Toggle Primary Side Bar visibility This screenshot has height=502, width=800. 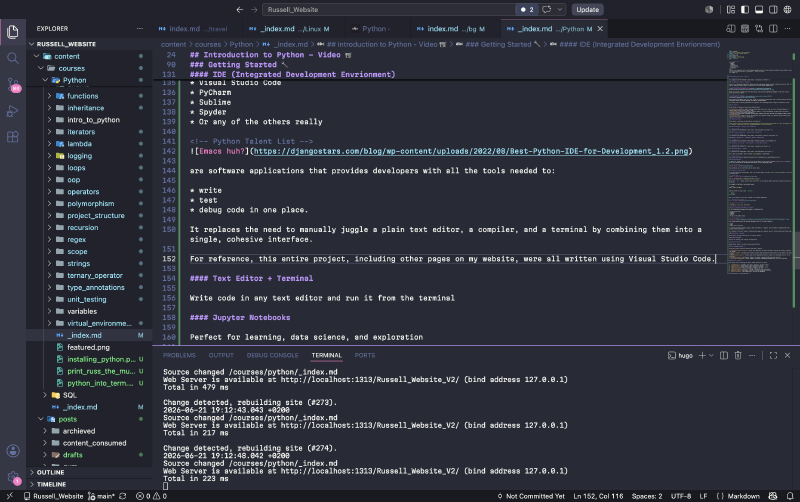745,9
